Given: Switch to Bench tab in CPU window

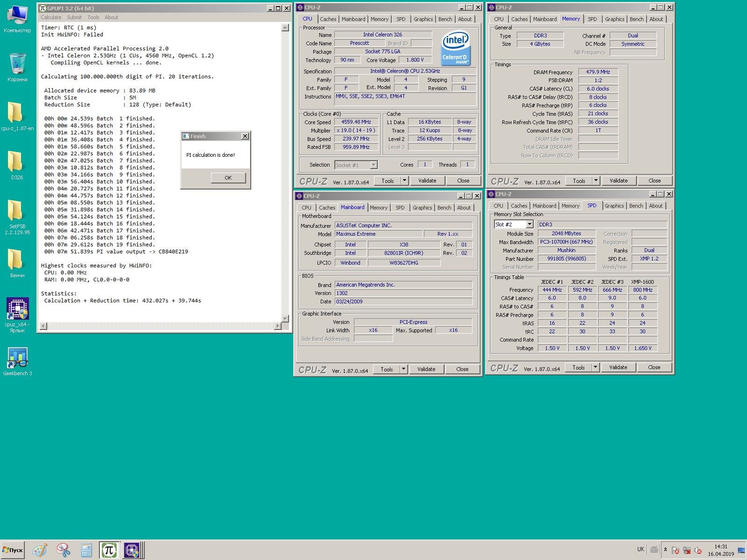Looking at the screenshot, I should point(445,19).
